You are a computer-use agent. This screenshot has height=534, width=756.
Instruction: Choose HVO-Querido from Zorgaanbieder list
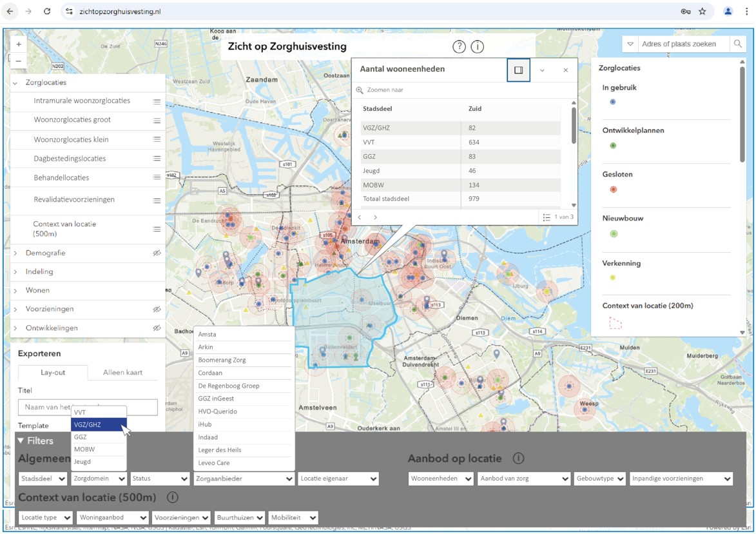pos(244,411)
